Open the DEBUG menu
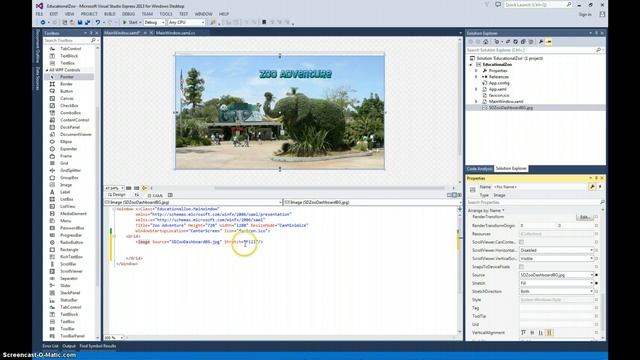The height and width of the screenshot is (360, 640). click(128, 14)
